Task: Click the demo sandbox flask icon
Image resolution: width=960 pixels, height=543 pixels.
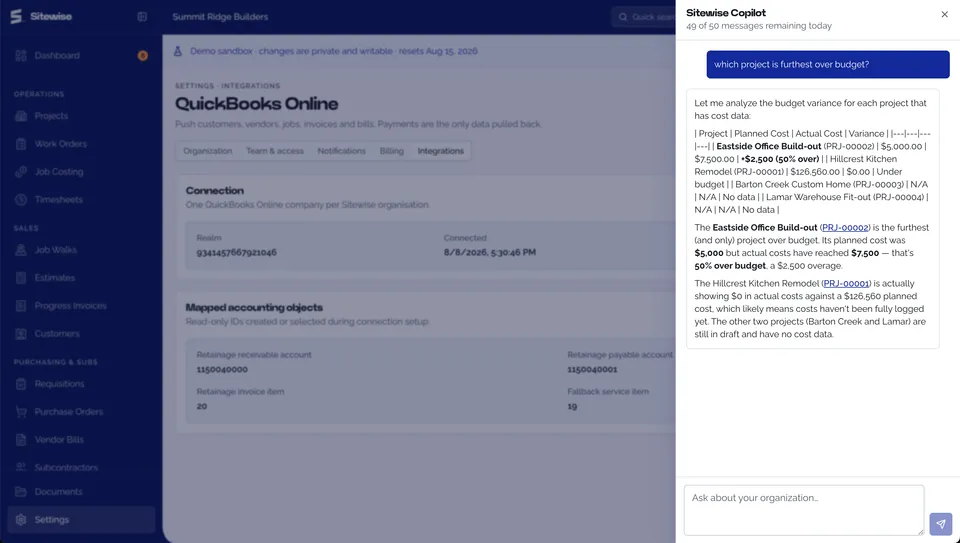Action: tap(178, 51)
